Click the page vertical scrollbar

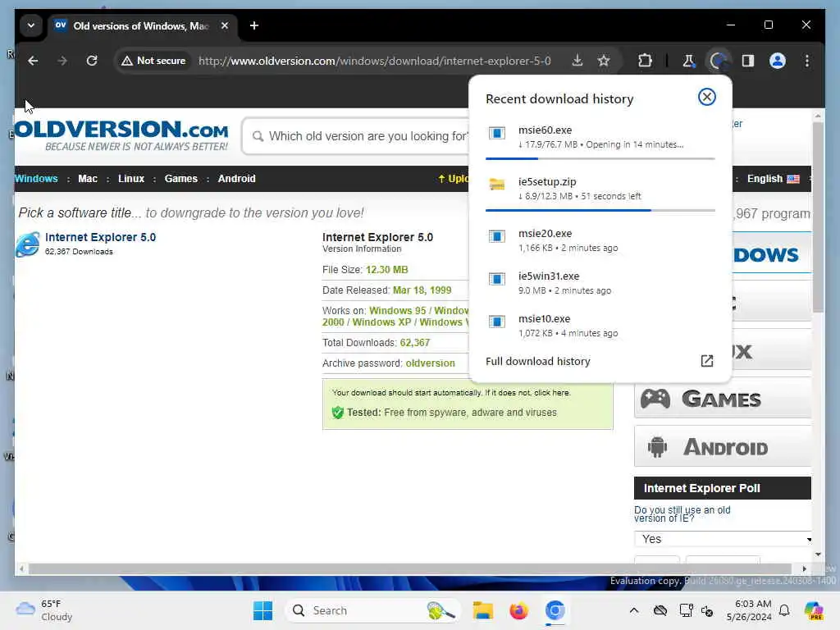click(818, 217)
